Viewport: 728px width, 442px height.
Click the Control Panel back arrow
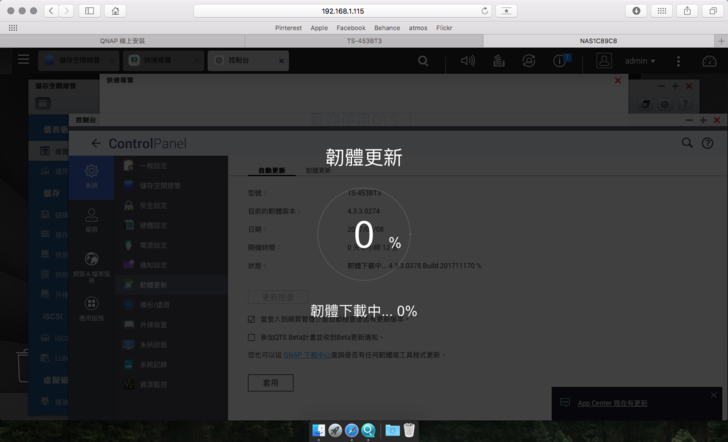pyautogui.click(x=96, y=144)
